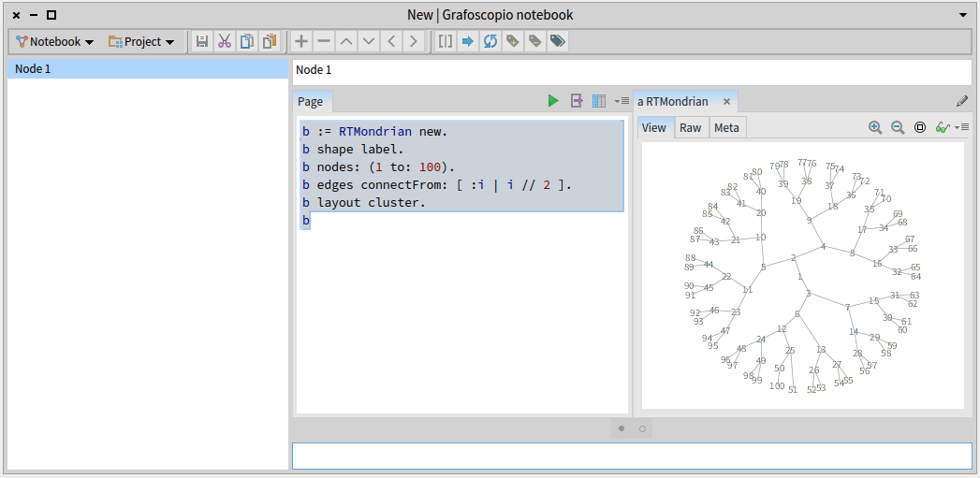This screenshot has height=478, width=980.
Task: Toggle code node via the brackets icon
Action: [x=445, y=42]
